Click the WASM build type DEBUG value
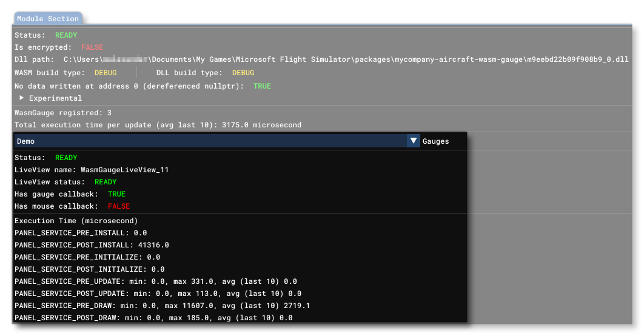 click(x=106, y=73)
